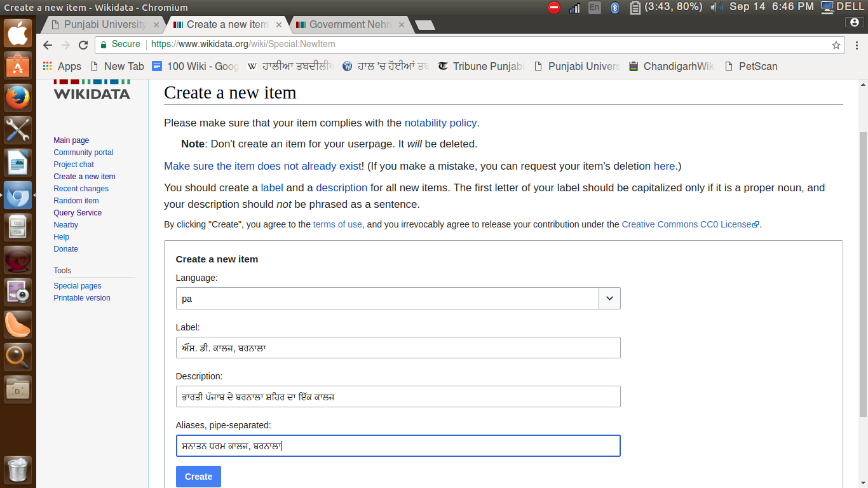Select the Create a new item tab

[x=227, y=25]
